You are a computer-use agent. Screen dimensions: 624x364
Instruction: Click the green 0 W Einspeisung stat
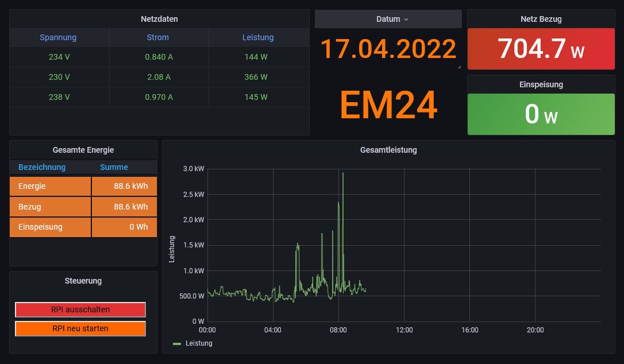(x=541, y=114)
